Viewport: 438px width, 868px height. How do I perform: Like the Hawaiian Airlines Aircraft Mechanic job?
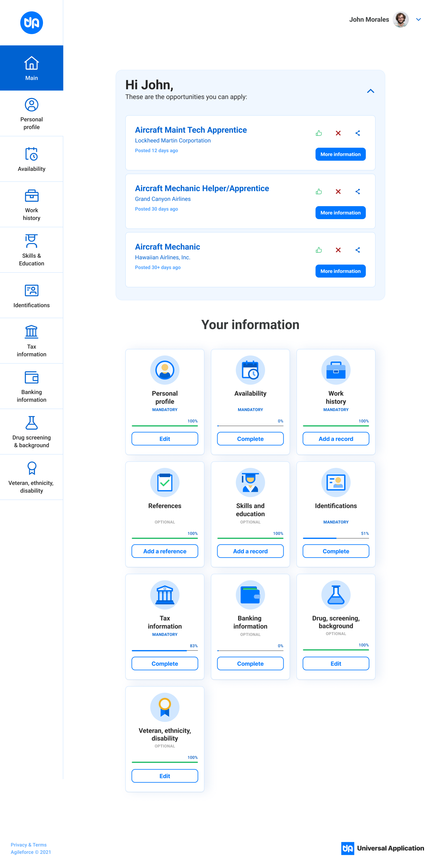click(x=319, y=250)
